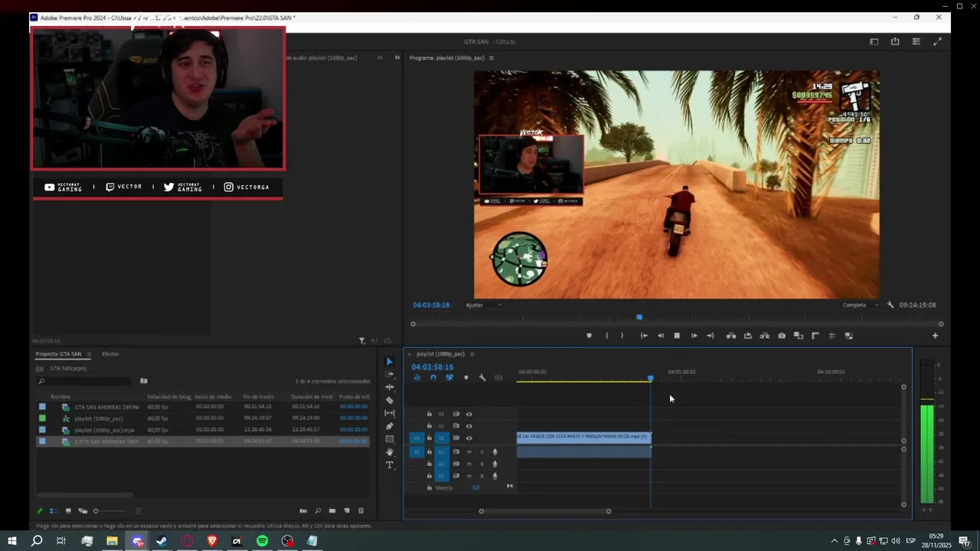Add a marker in the timeline header
980x551 pixels.
pos(465,377)
